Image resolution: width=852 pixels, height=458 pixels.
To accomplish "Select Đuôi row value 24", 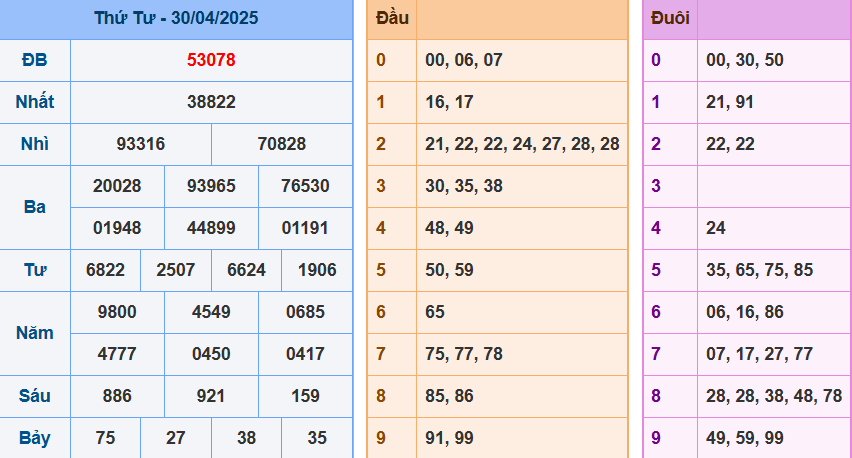I will (716, 228).
